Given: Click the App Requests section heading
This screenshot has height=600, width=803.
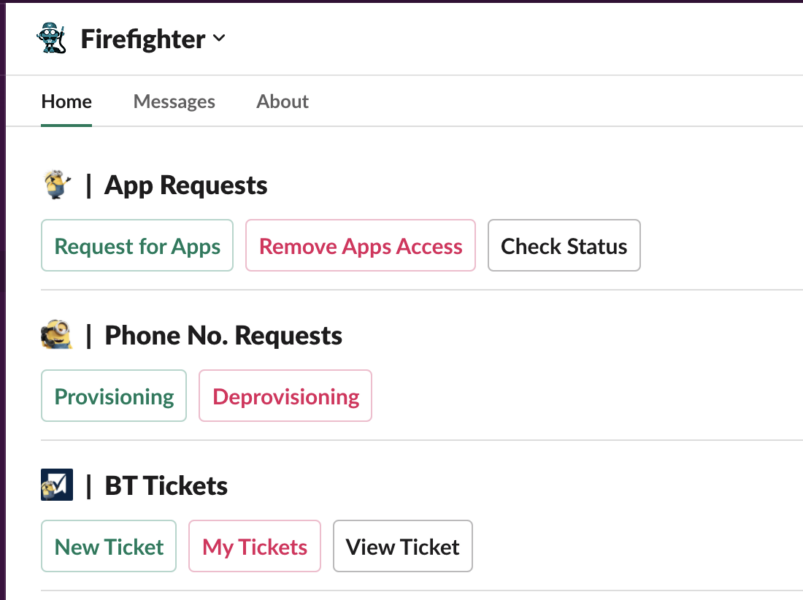Looking at the screenshot, I should (186, 185).
